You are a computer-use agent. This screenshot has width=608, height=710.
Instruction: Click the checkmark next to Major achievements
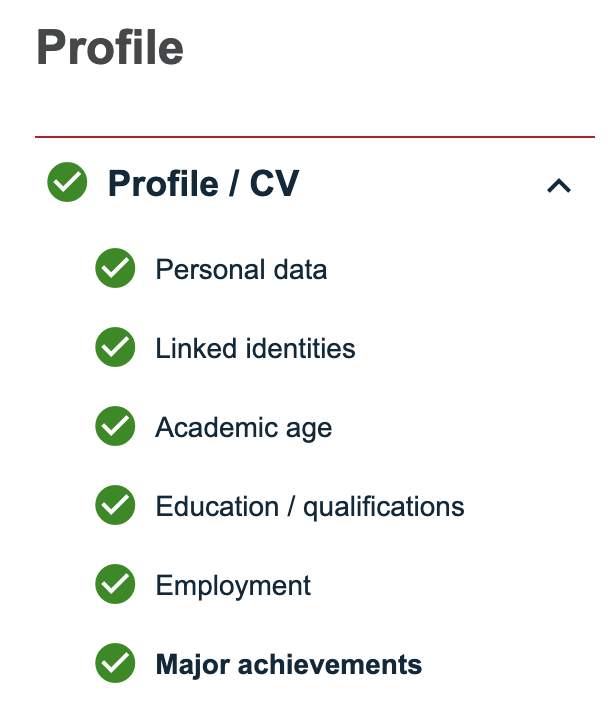[115, 664]
